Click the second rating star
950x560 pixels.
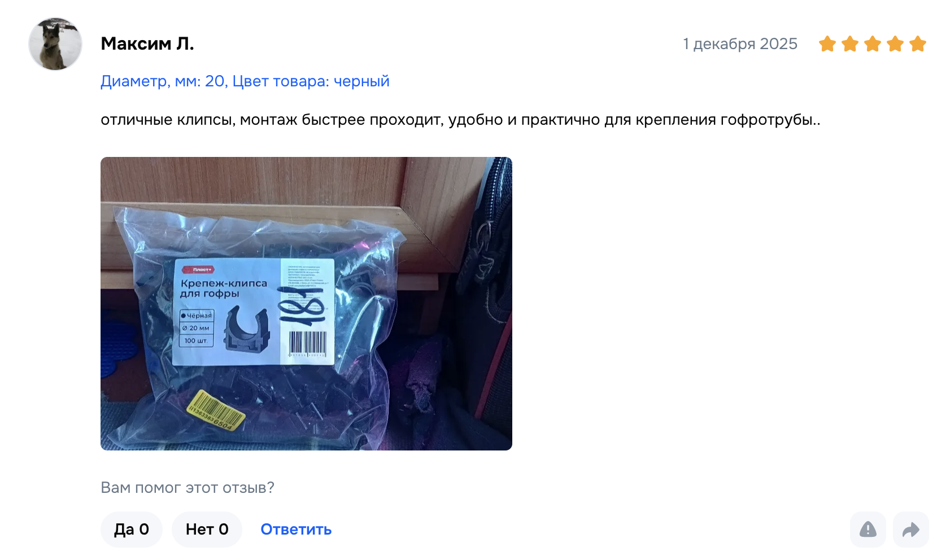(850, 43)
